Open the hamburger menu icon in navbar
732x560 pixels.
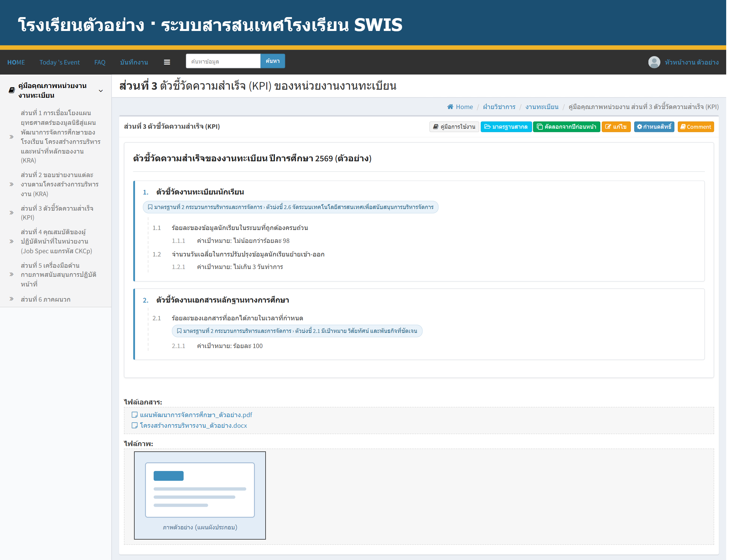pos(167,62)
